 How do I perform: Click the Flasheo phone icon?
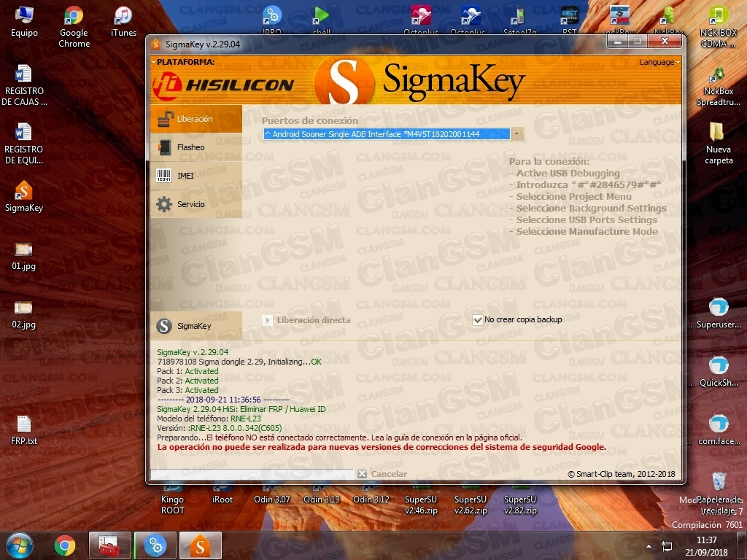click(x=165, y=147)
